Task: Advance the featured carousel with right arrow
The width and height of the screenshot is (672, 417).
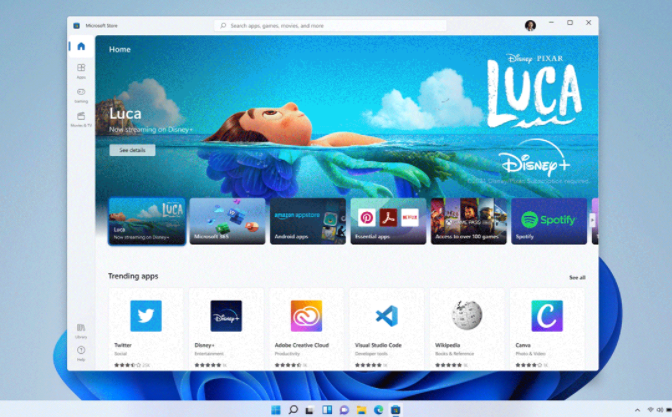Action: [593, 220]
